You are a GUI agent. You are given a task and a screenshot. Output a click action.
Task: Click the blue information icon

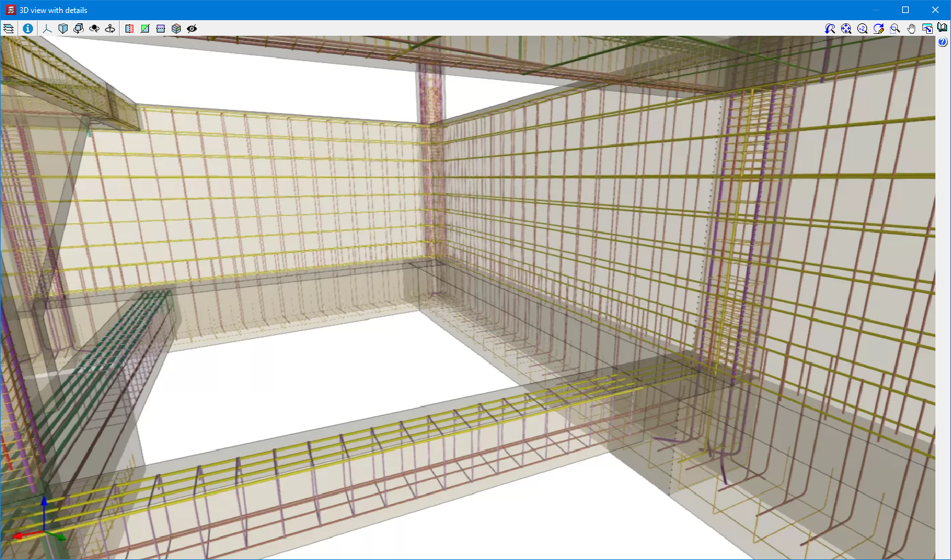(x=28, y=29)
